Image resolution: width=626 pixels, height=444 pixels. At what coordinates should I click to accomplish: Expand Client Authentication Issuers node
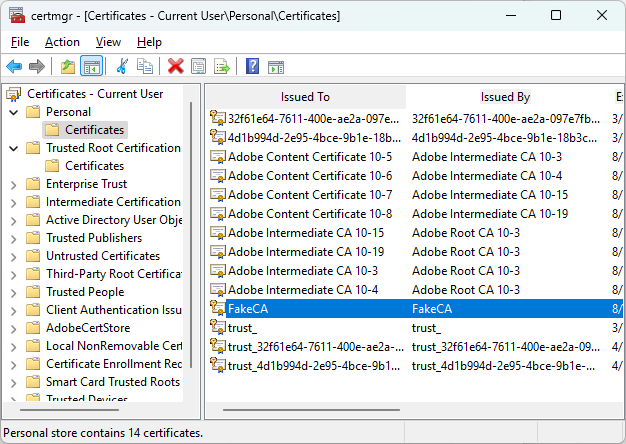tap(14, 311)
